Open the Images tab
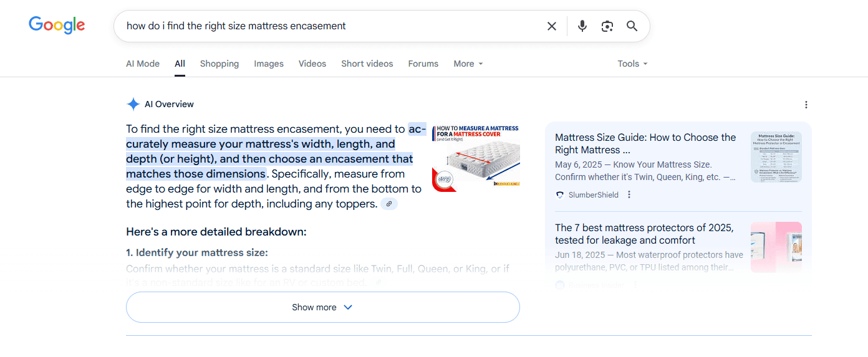The width and height of the screenshot is (868, 357). (x=269, y=64)
